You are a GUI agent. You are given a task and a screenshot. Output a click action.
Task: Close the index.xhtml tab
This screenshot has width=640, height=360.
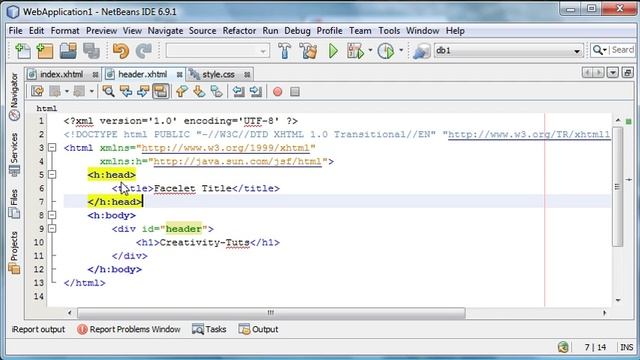click(95, 75)
